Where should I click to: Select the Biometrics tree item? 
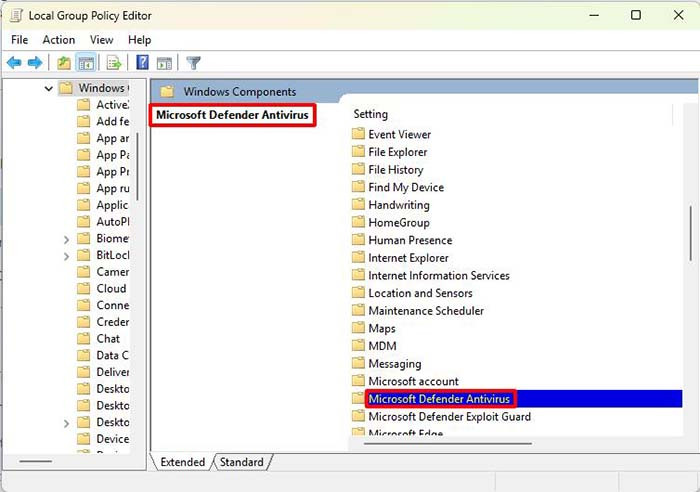point(112,239)
